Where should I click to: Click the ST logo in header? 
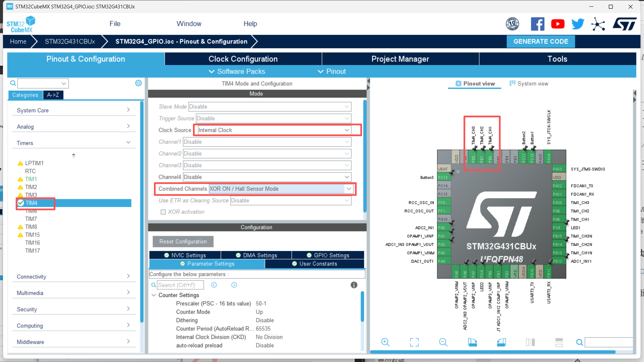[625, 24]
